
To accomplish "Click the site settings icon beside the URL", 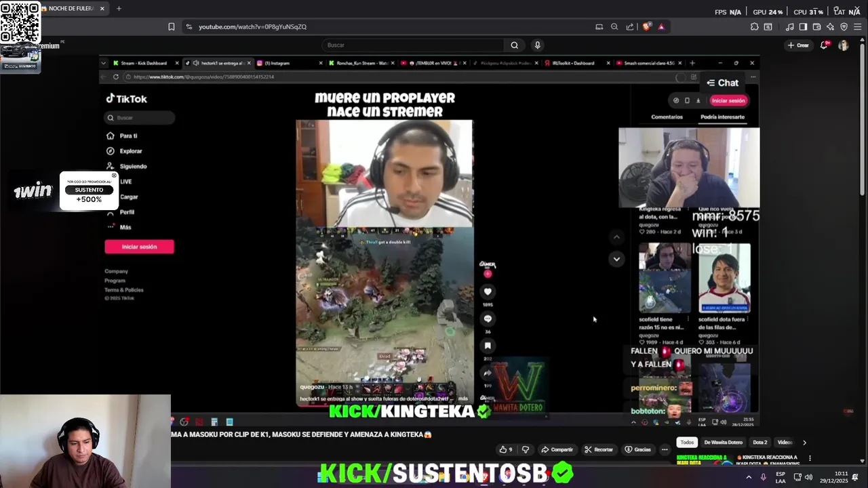I will pos(188,26).
